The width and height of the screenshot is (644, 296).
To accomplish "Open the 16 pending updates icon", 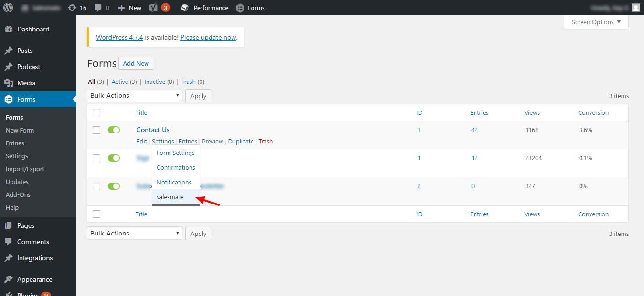I will [x=77, y=8].
